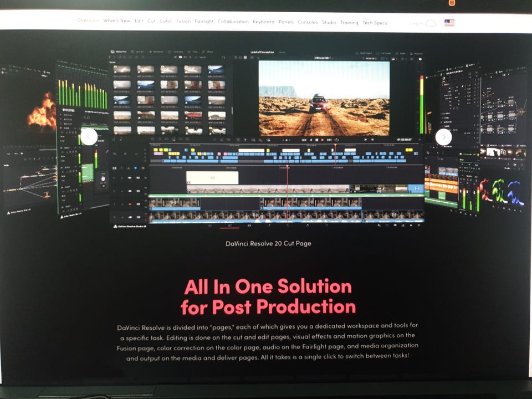This screenshot has width=532, height=399.
Task: Open the Consoles navigation link
Action: coord(308,22)
